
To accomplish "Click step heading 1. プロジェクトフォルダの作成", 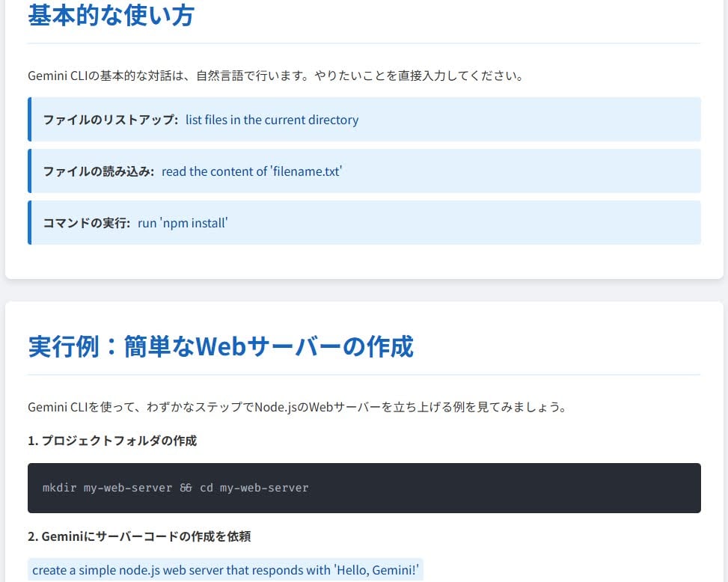I will tap(112, 441).
